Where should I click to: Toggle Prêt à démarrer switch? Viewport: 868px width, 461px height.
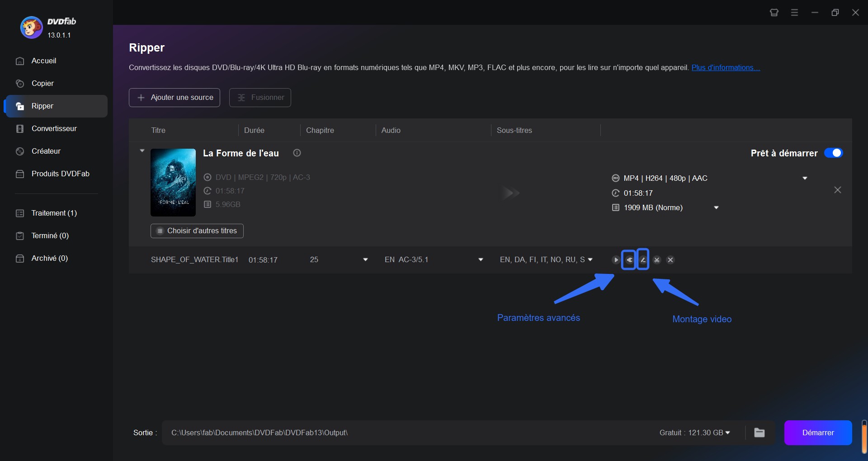(x=833, y=153)
